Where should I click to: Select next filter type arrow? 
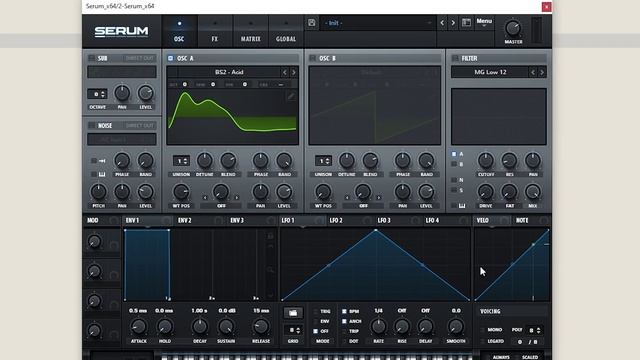coord(542,72)
